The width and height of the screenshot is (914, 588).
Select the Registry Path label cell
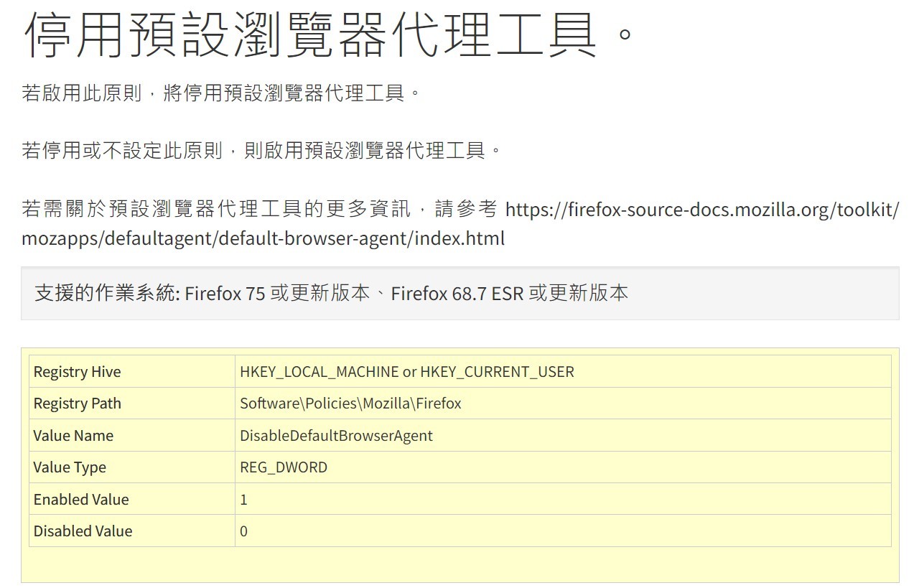click(132, 403)
